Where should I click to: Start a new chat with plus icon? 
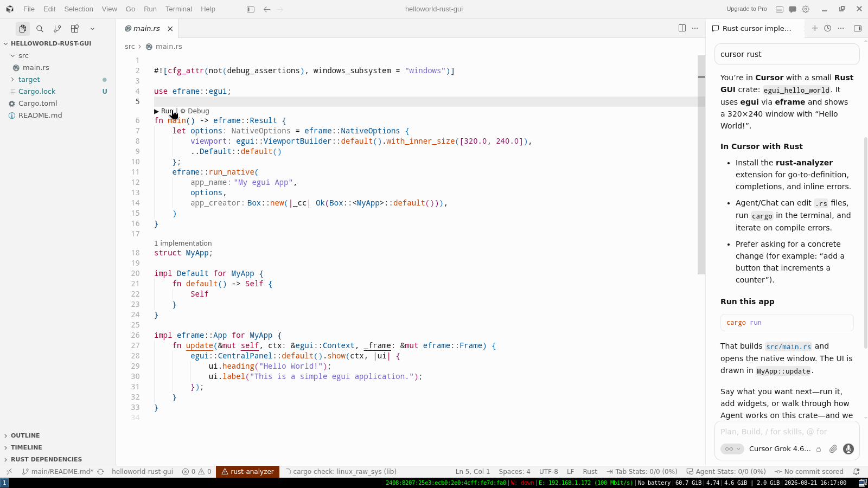tap(815, 28)
